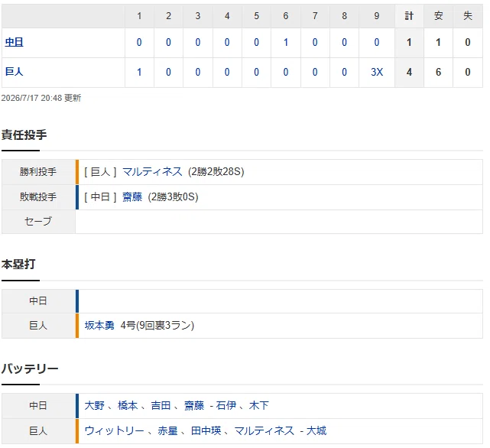
Task: Click 中日 6th inning score of 1
Action: 286,42
